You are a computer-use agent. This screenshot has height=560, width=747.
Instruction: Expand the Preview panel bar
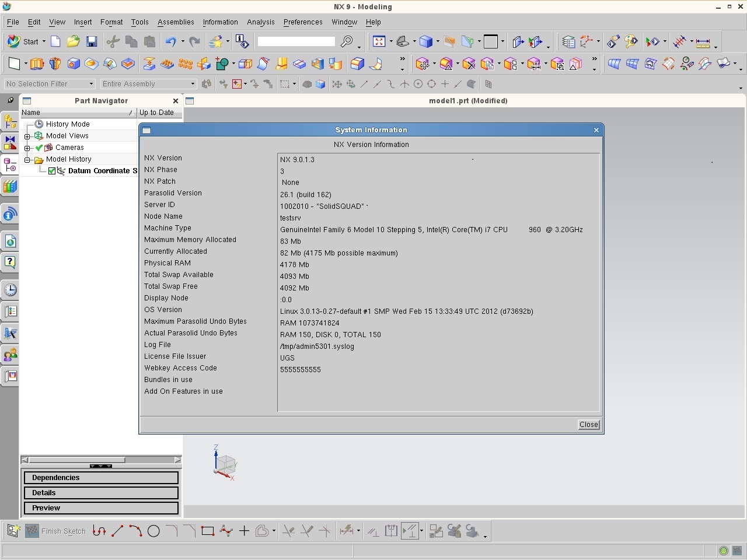(x=101, y=508)
